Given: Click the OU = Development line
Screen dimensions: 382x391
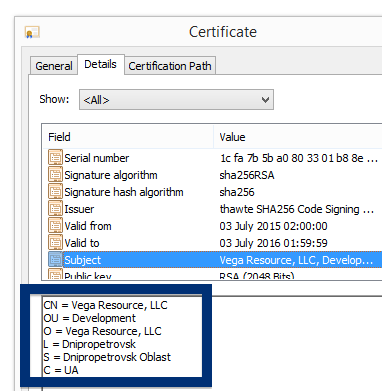Looking at the screenshot, I should [90, 318].
